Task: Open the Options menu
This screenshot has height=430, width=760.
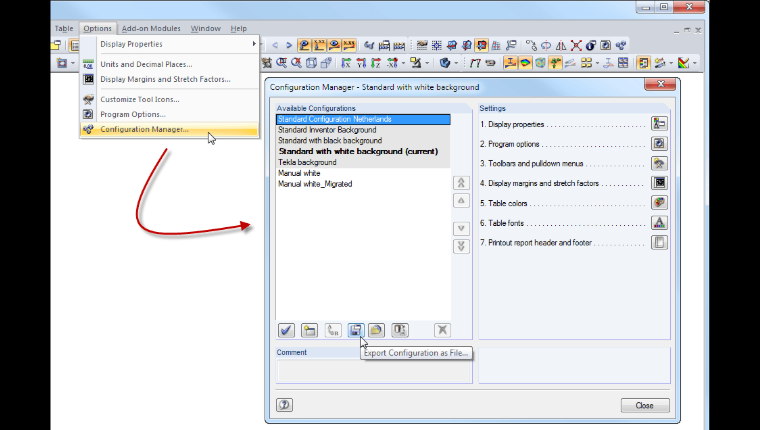Action: coord(97,29)
